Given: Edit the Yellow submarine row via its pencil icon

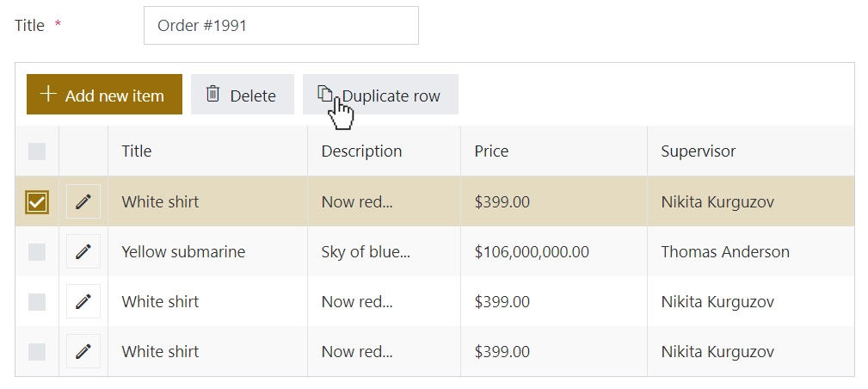Looking at the screenshot, I should (x=83, y=251).
